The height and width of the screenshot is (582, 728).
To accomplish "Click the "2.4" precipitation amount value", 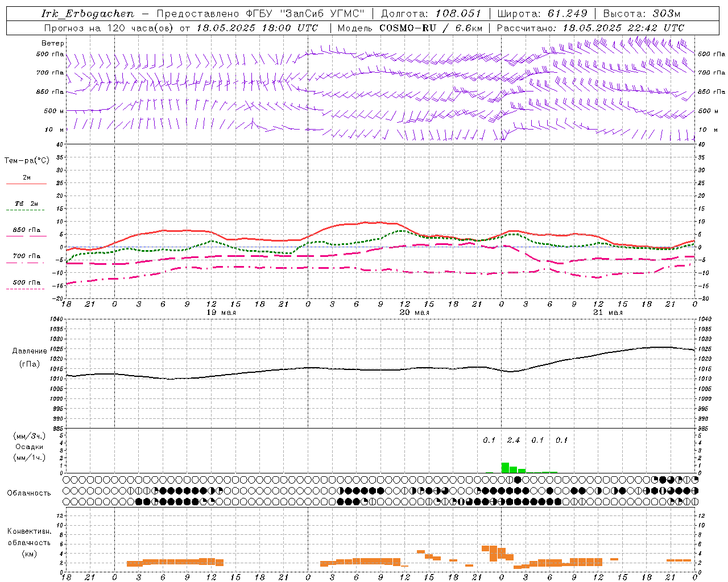I will tap(514, 440).
